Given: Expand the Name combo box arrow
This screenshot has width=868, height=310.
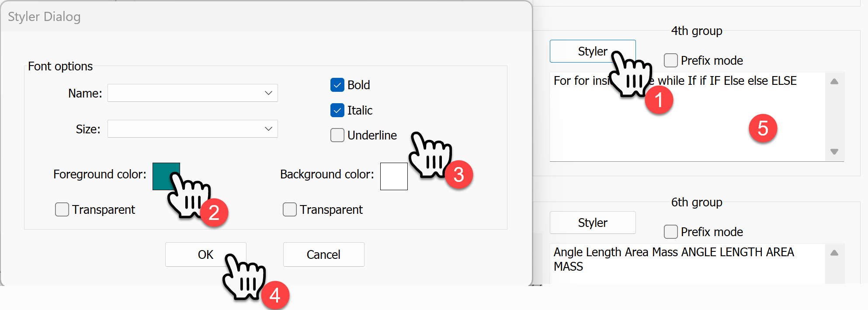Looking at the screenshot, I should (x=269, y=93).
